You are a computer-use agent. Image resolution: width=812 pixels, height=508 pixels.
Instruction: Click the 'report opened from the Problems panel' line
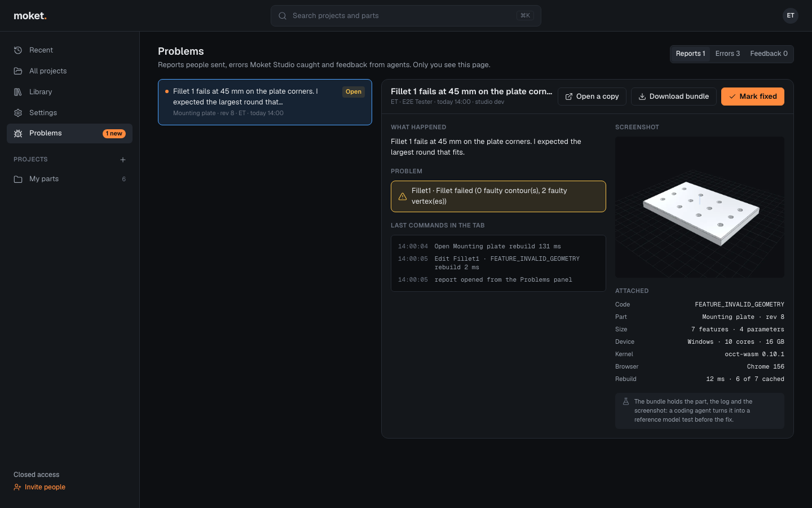(503, 280)
